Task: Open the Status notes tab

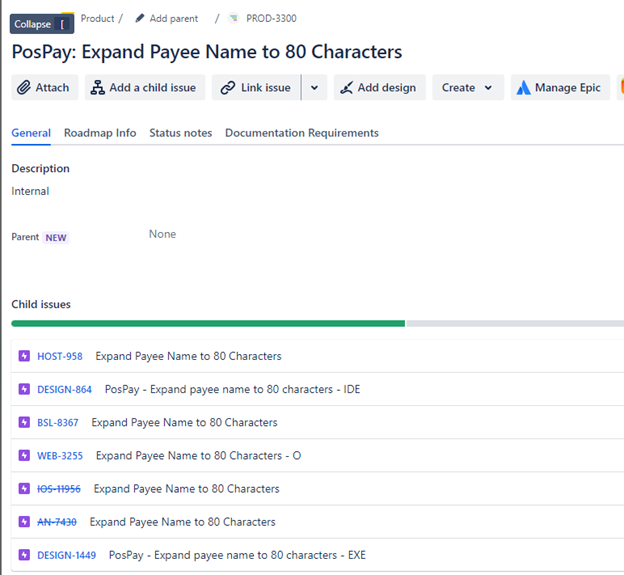Action: [x=180, y=133]
